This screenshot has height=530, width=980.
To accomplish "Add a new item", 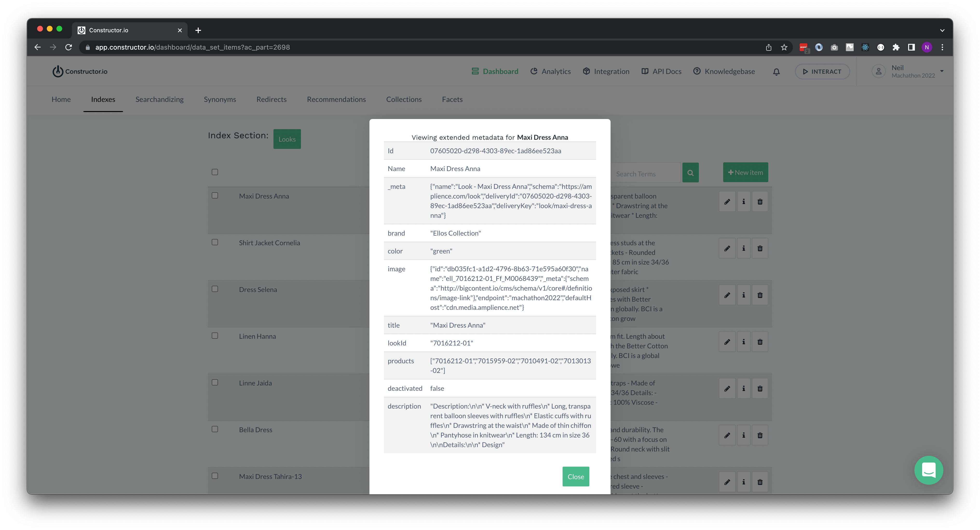I will pyautogui.click(x=745, y=172).
